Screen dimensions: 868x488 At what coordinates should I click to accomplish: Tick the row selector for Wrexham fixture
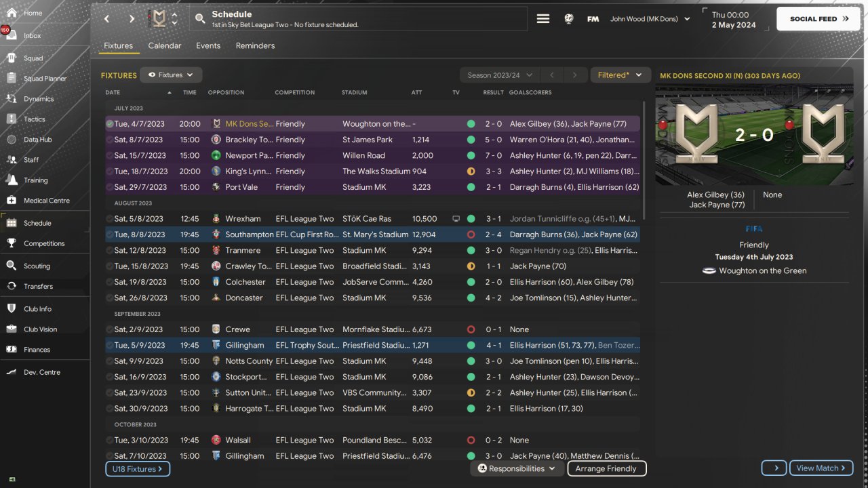point(110,219)
